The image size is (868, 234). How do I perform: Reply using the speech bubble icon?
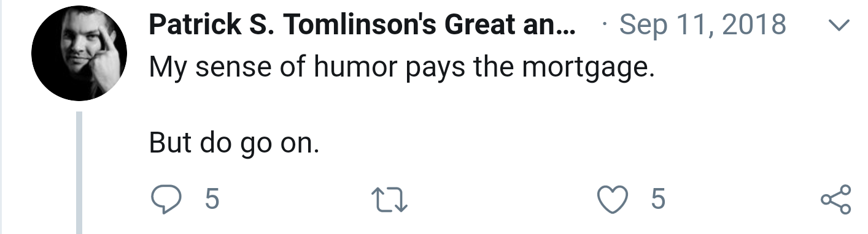(x=165, y=200)
